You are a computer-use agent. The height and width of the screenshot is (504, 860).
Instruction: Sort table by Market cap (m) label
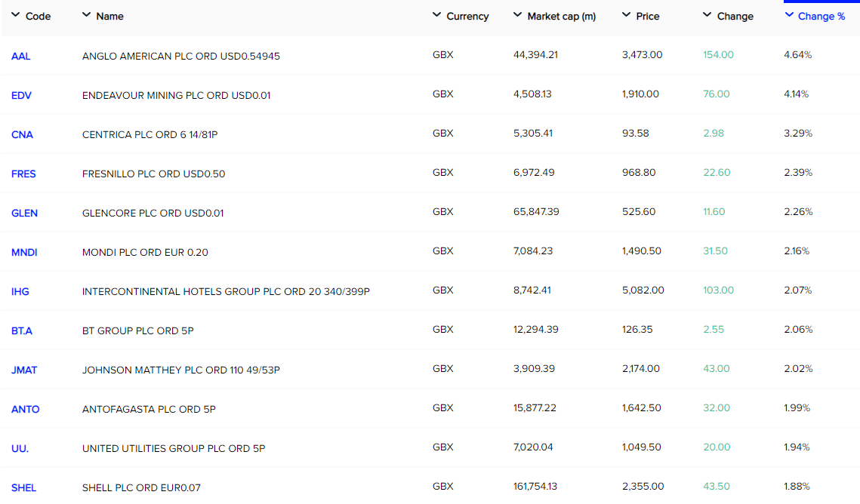(561, 17)
